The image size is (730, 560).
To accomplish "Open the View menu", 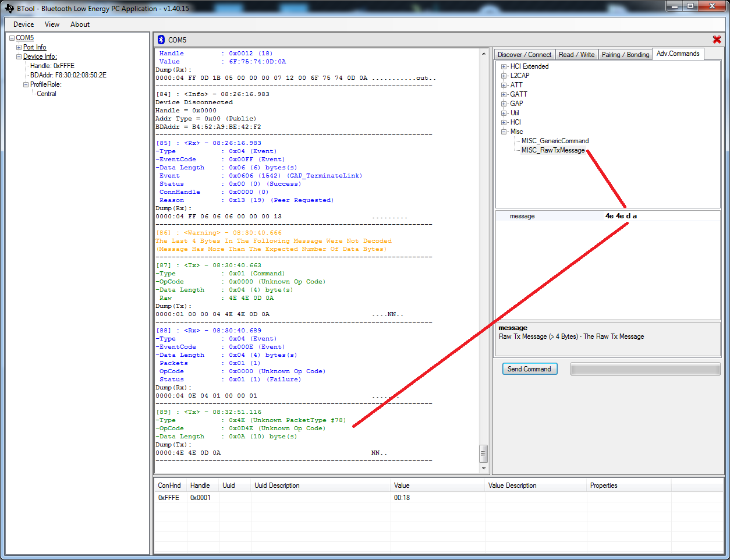I will click(x=52, y=24).
